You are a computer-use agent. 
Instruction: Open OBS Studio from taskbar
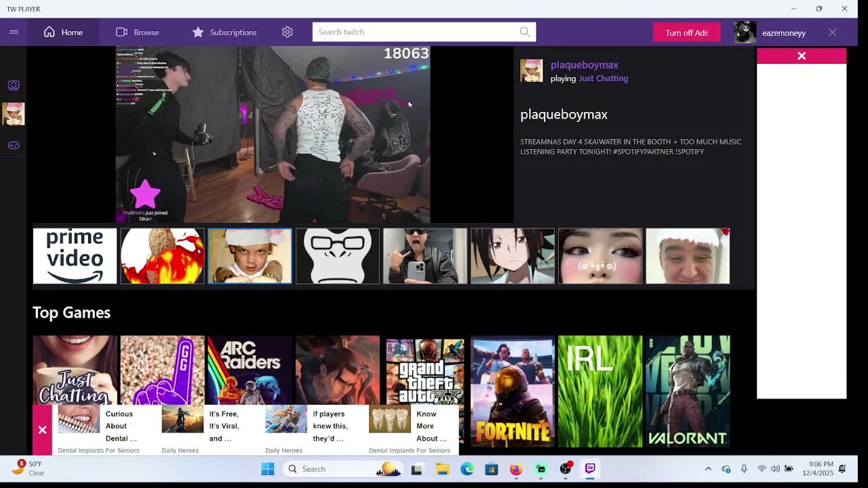(566, 469)
